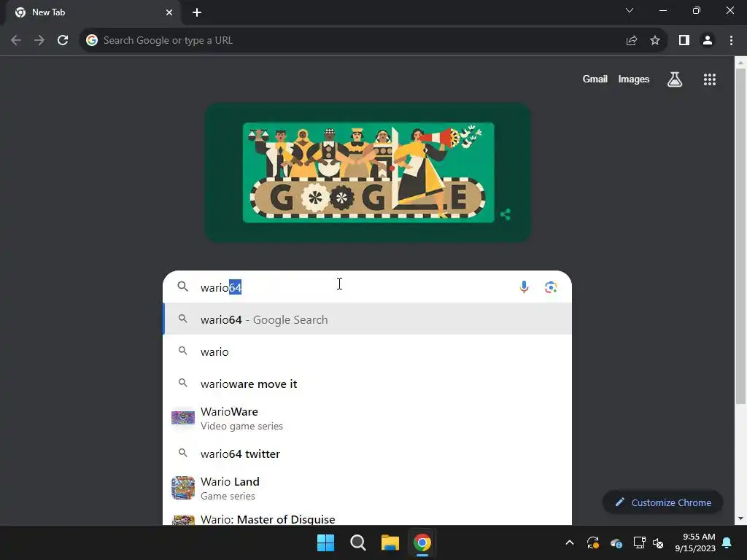Open File Explorer from taskbar
The width and height of the screenshot is (747, 560).
click(x=390, y=542)
